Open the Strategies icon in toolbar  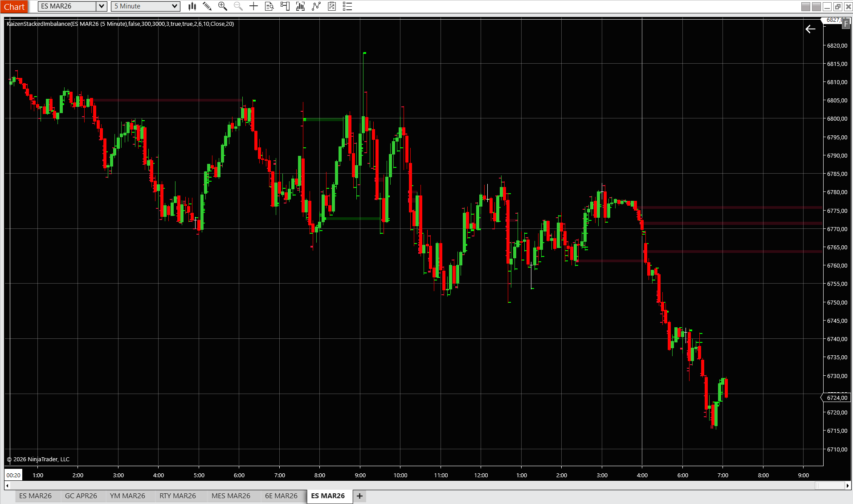[316, 6]
